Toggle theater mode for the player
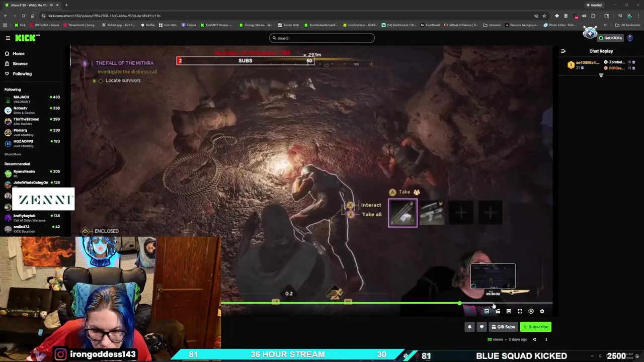The height and width of the screenshot is (362, 644). click(509, 312)
